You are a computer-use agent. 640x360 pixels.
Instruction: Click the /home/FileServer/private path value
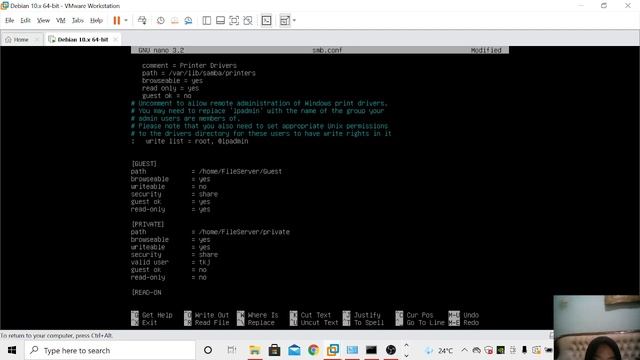(x=244, y=232)
